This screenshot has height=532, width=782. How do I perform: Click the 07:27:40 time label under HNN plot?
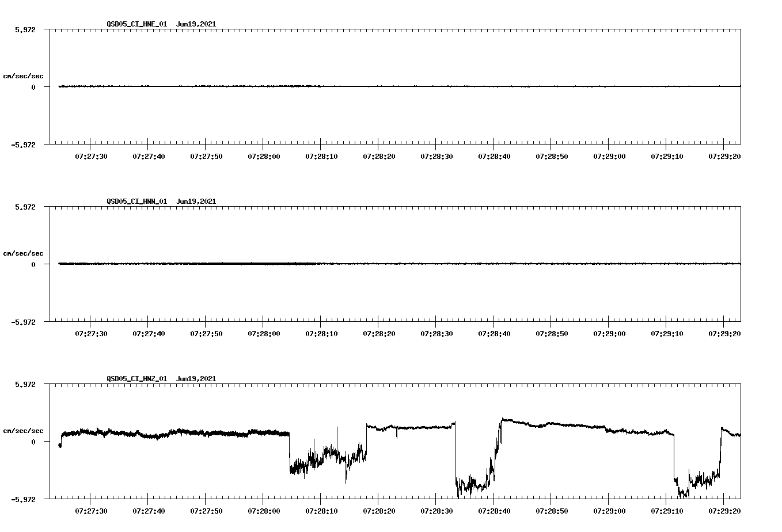(149, 333)
